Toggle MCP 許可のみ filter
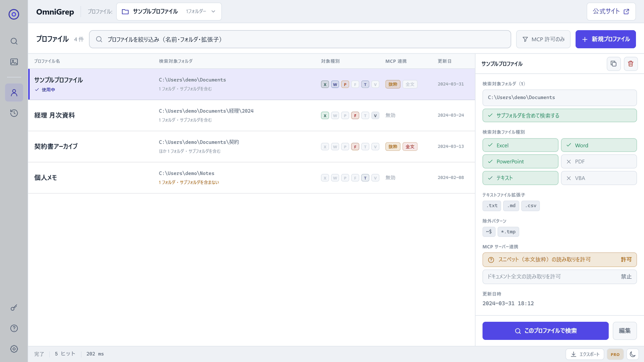The height and width of the screenshot is (362, 644). point(543,39)
